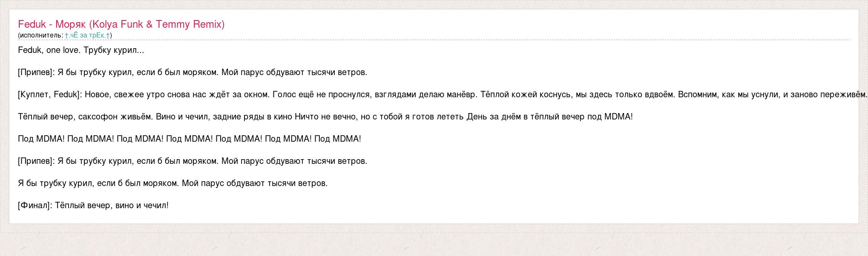The width and height of the screenshot is (868, 256).
Task: Click the first [Припев] tag
Action: pos(36,73)
